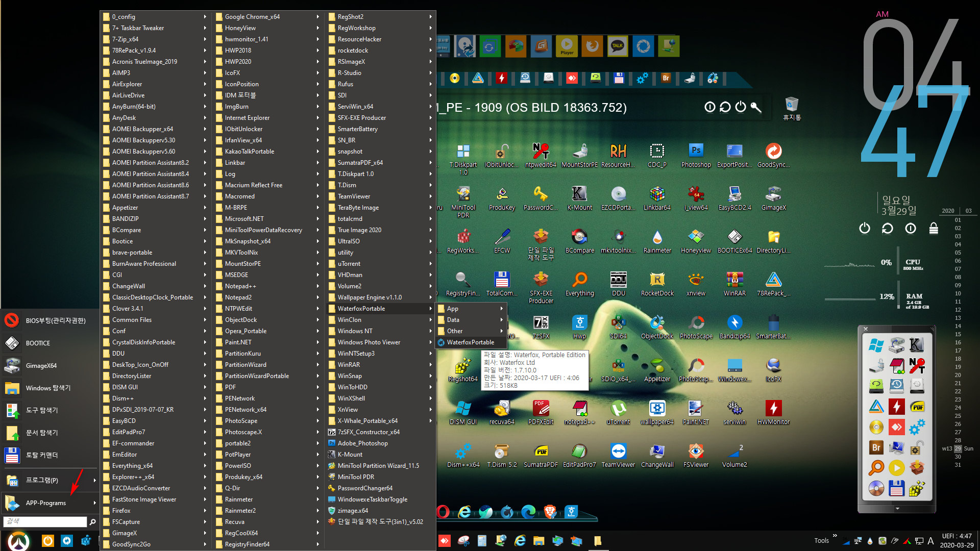The image size is (980, 551).
Task: Open the Opera browser dock icon
Action: pos(443,511)
